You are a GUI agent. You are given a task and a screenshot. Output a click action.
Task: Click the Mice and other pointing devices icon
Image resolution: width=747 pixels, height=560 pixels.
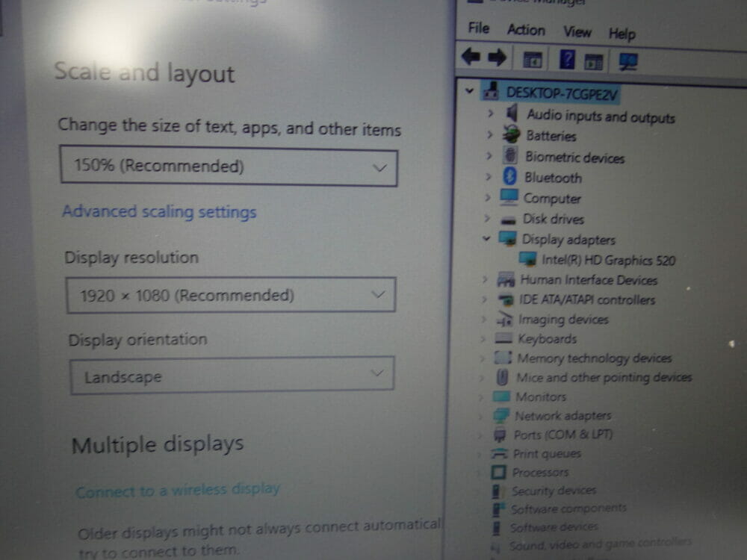(502, 377)
